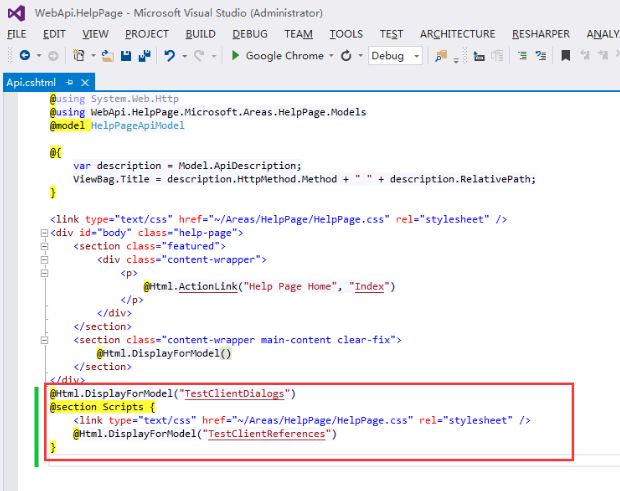Click the icon right of the toolbar grip
This screenshot has width=620, height=491.
click(479, 56)
